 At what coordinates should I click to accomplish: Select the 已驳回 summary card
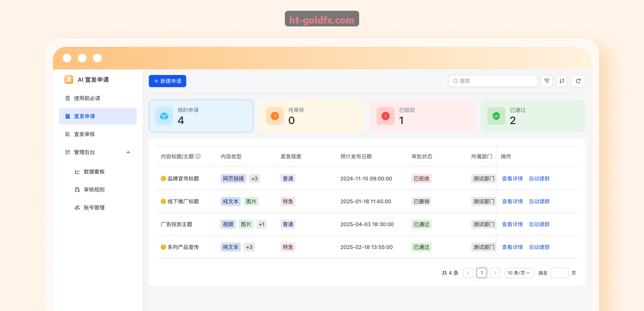tap(422, 116)
